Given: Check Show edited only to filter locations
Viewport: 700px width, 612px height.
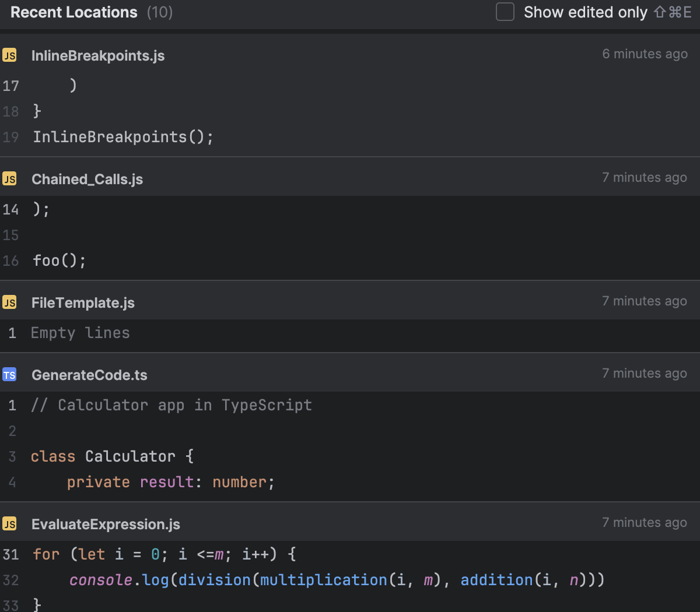Looking at the screenshot, I should (505, 12).
